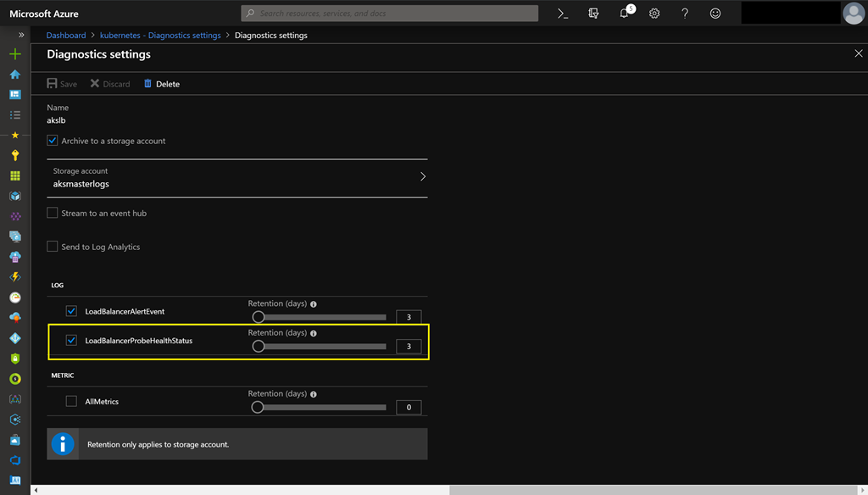Navigate to Dashboard breadcrumb link
The width and height of the screenshot is (868, 495).
coord(66,36)
